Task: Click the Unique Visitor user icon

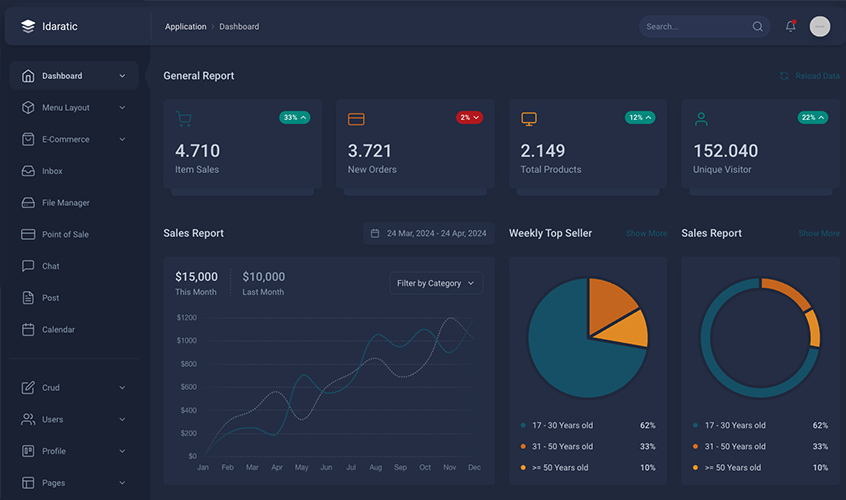Action: click(x=701, y=119)
